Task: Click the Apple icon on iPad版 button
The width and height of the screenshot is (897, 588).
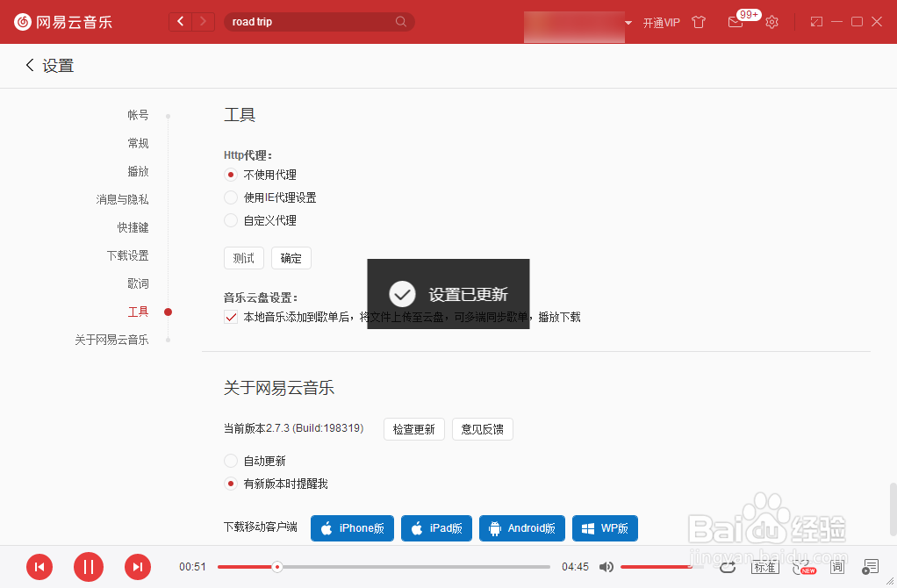Action: click(x=417, y=528)
